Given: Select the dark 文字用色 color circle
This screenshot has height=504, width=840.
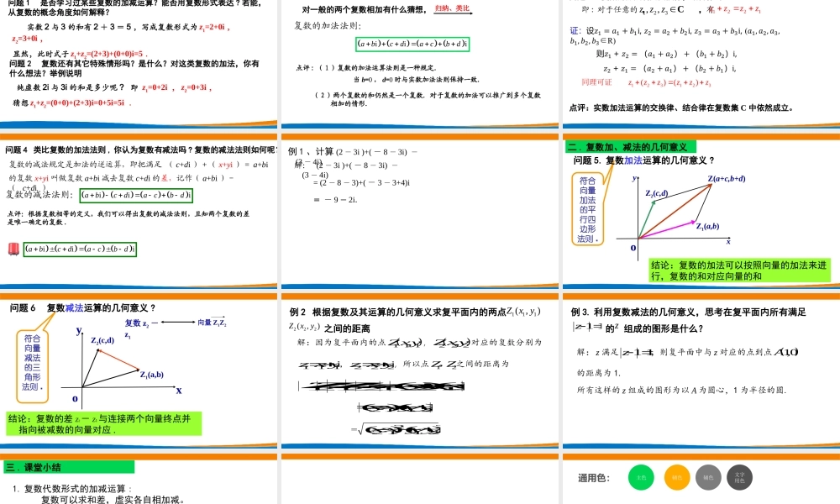Looking at the screenshot, I should pos(742,476).
